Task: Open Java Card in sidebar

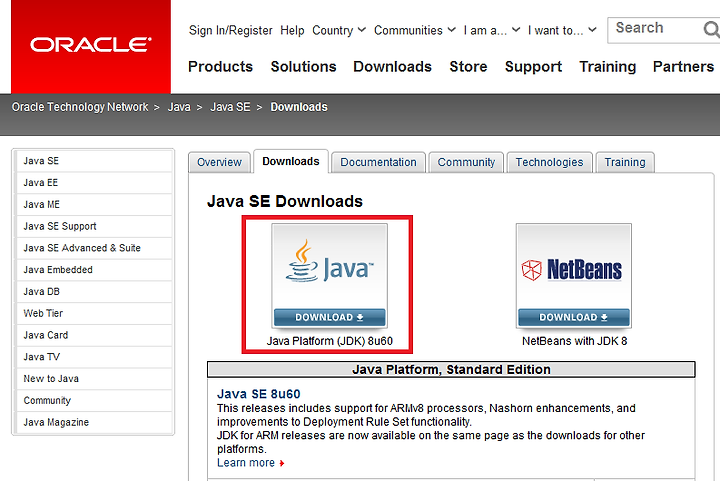Action: point(94,336)
